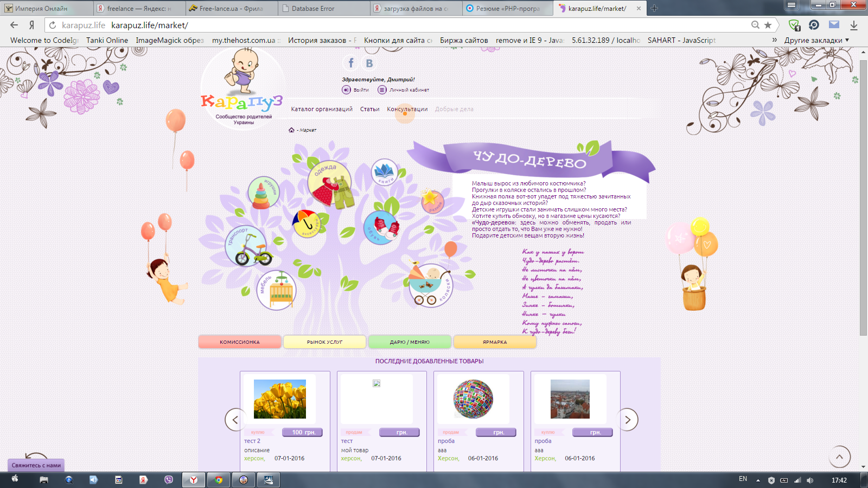Click the Выйти logout icon
868x488 pixels.
[x=346, y=89]
